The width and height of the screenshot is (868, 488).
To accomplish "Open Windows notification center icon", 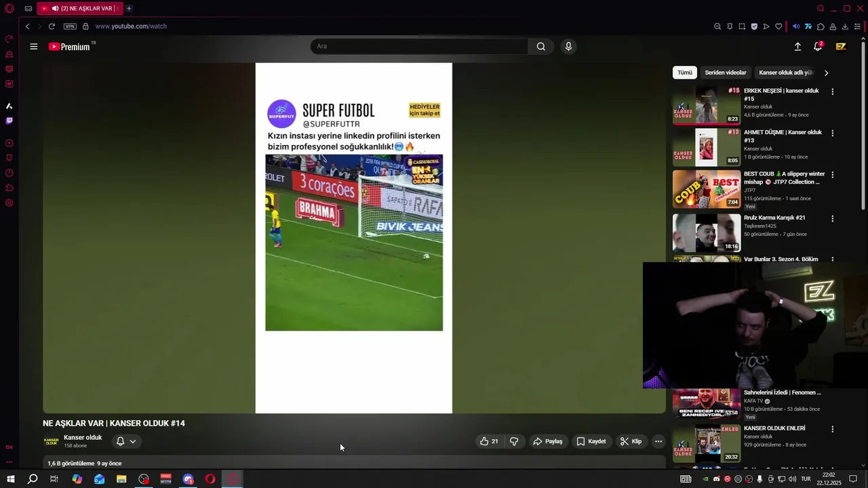I will click(853, 479).
